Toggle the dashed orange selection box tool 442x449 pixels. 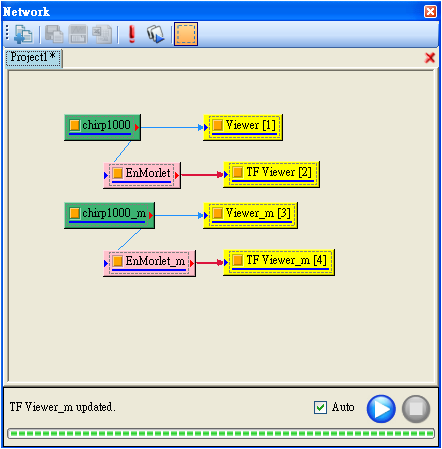(x=186, y=34)
